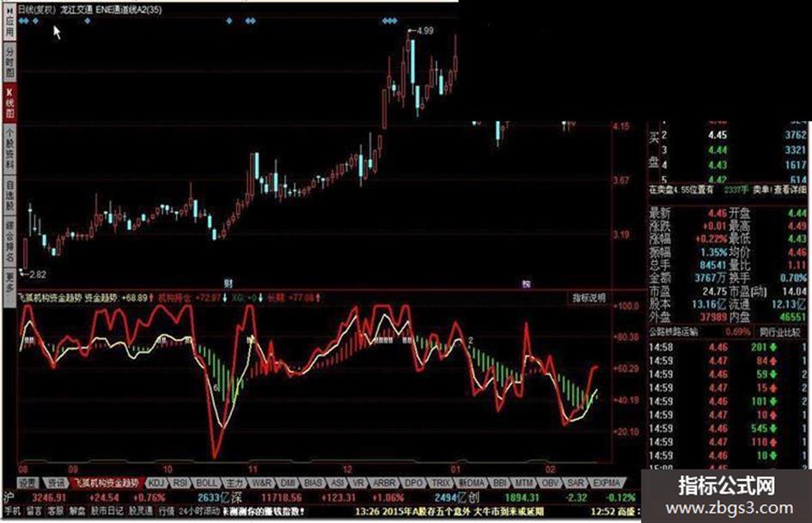Click 指标说明 button

pyautogui.click(x=589, y=298)
